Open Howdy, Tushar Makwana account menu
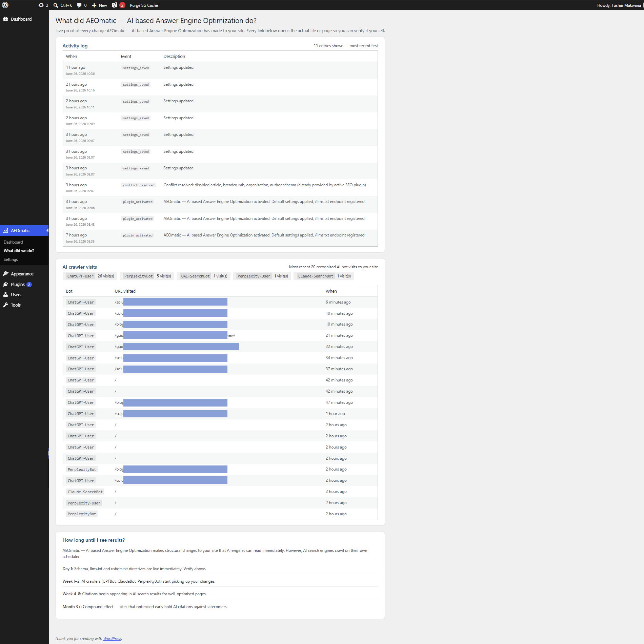 tap(619, 5)
